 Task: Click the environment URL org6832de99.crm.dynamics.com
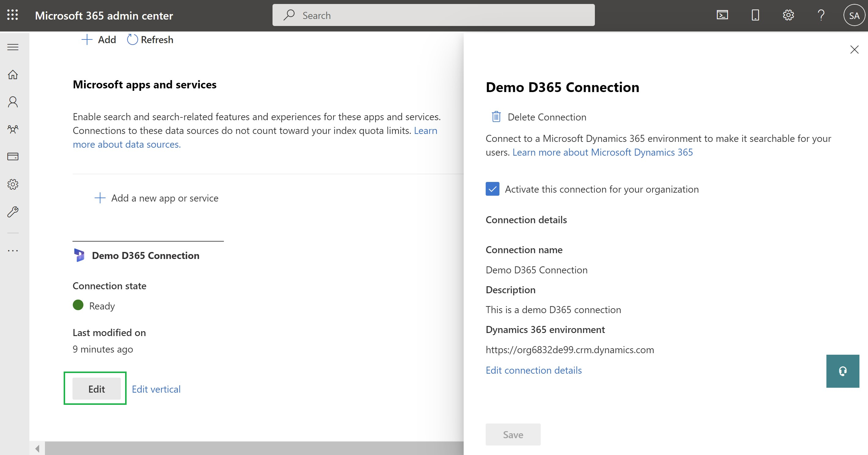[x=570, y=350]
